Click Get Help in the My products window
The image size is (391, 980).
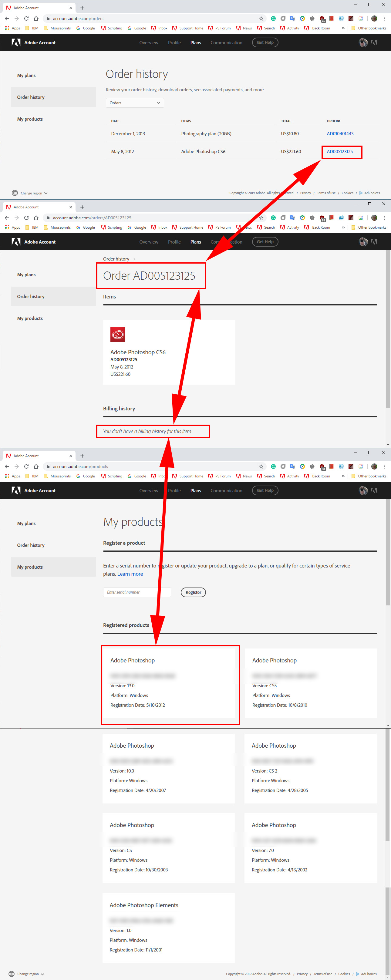(265, 490)
